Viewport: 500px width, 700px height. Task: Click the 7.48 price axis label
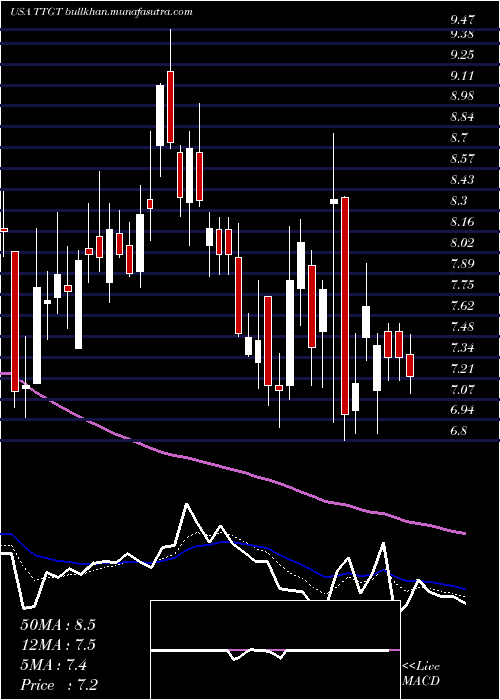(462, 327)
